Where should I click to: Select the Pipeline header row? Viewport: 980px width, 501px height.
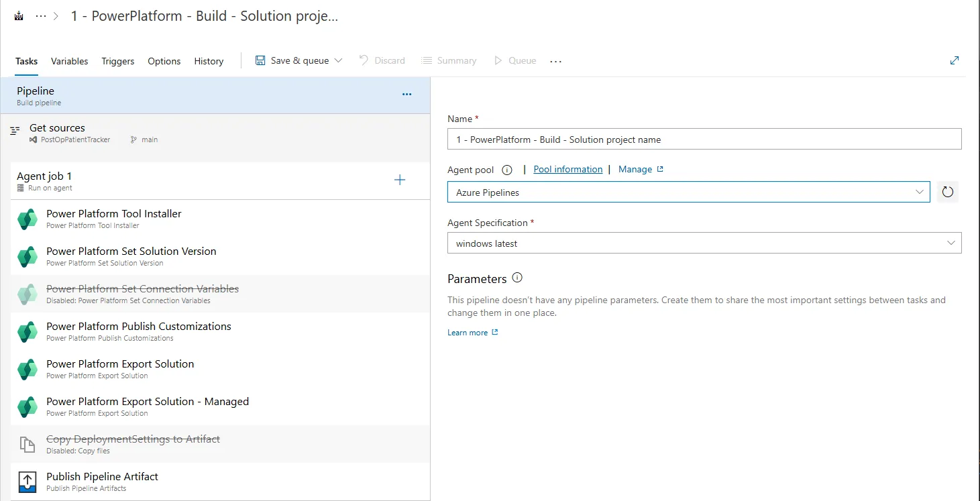[x=215, y=95]
